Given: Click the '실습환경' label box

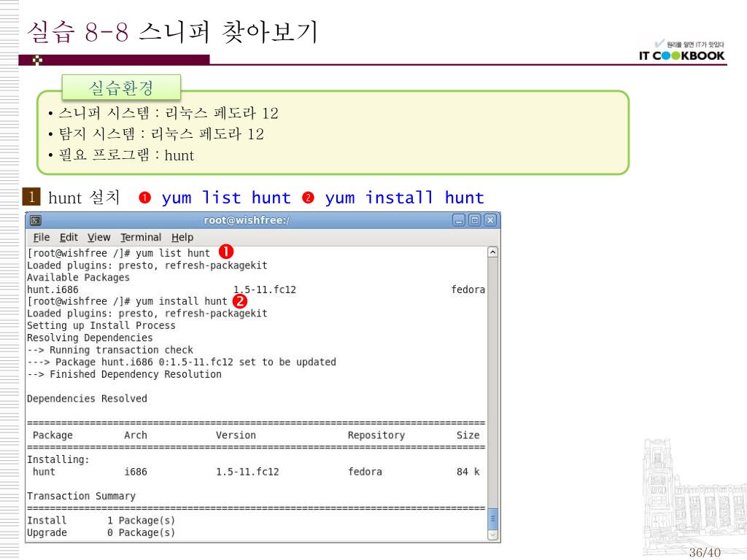Looking at the screenshot, I should pos(121,87).
